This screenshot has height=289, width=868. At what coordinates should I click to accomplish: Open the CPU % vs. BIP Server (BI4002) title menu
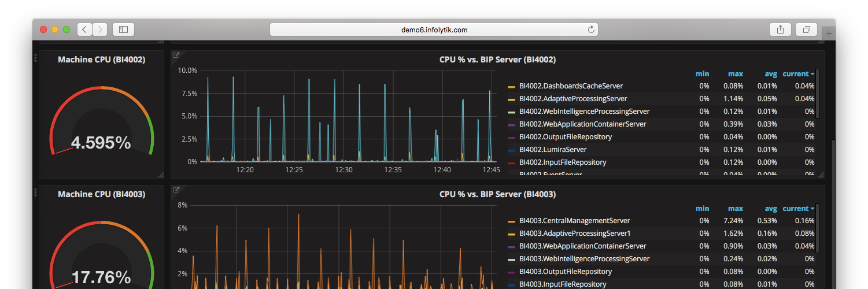(497, 60)
